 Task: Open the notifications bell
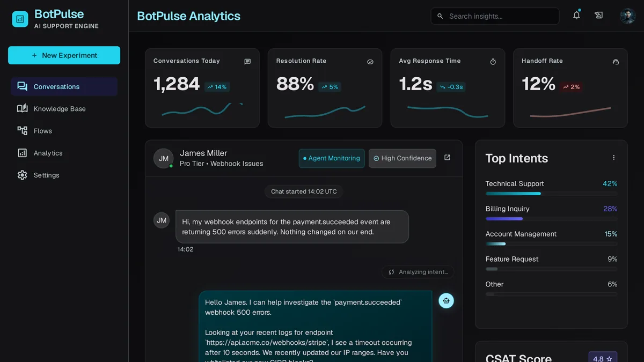[576, 16]
